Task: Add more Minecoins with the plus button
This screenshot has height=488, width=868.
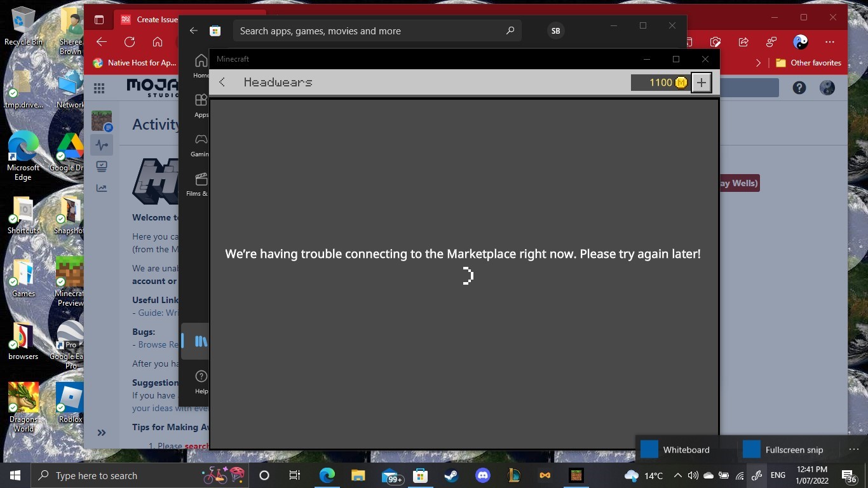Action: click(x=701, y=83)
